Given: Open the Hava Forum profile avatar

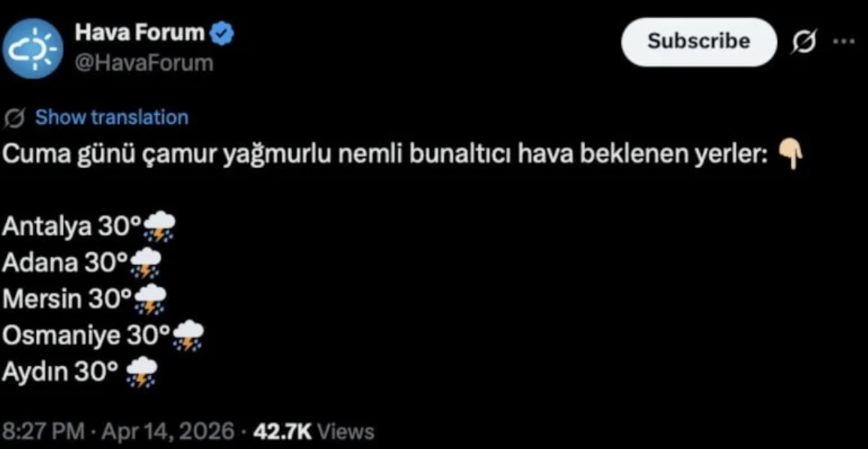Looking at the screenshot, I should [32, 49].
